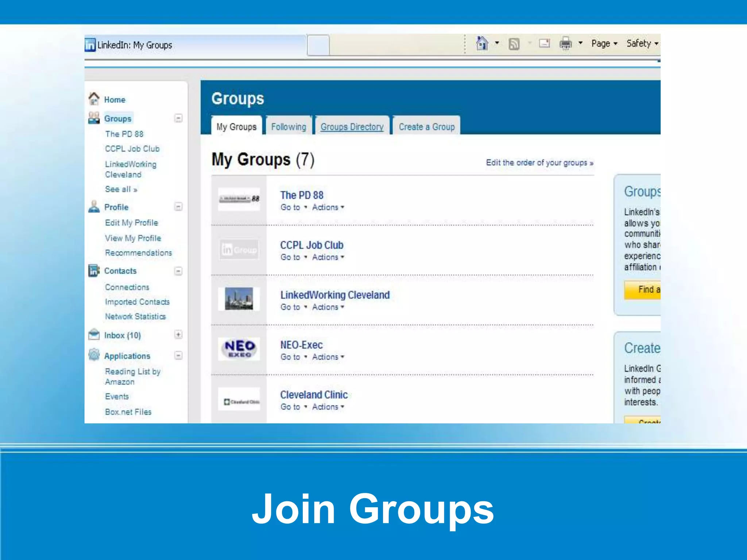This screenshot has width=747, height=560.
Task: Open the Print dropdown arrow
Action: (580, 43)
